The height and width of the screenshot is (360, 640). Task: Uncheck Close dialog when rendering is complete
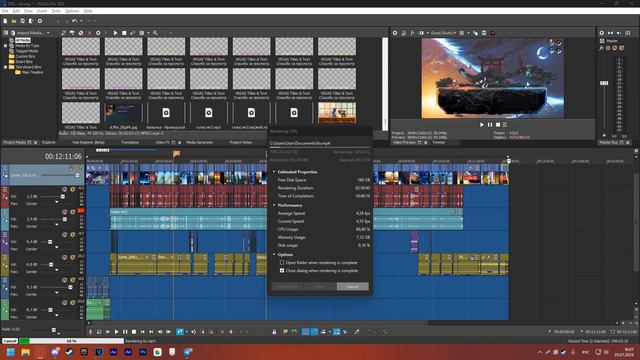(x=282, y=271)
